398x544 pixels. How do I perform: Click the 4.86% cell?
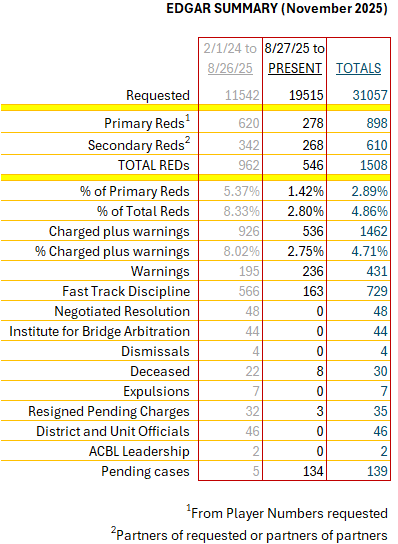point(370,211)
